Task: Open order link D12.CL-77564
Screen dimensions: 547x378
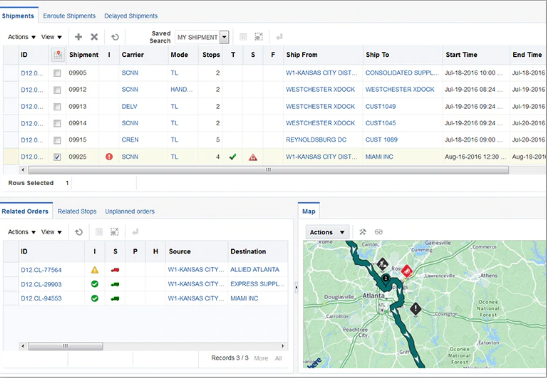Action: tap(41, 270)
